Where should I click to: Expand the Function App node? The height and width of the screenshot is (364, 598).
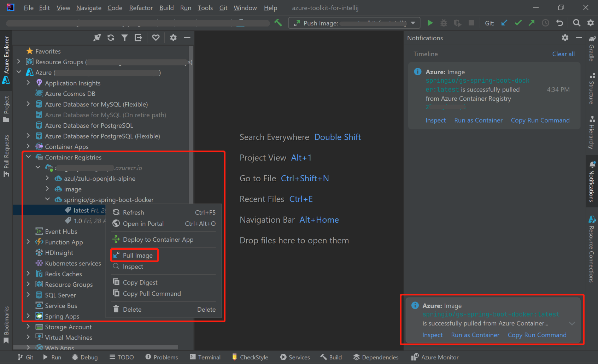29,242
